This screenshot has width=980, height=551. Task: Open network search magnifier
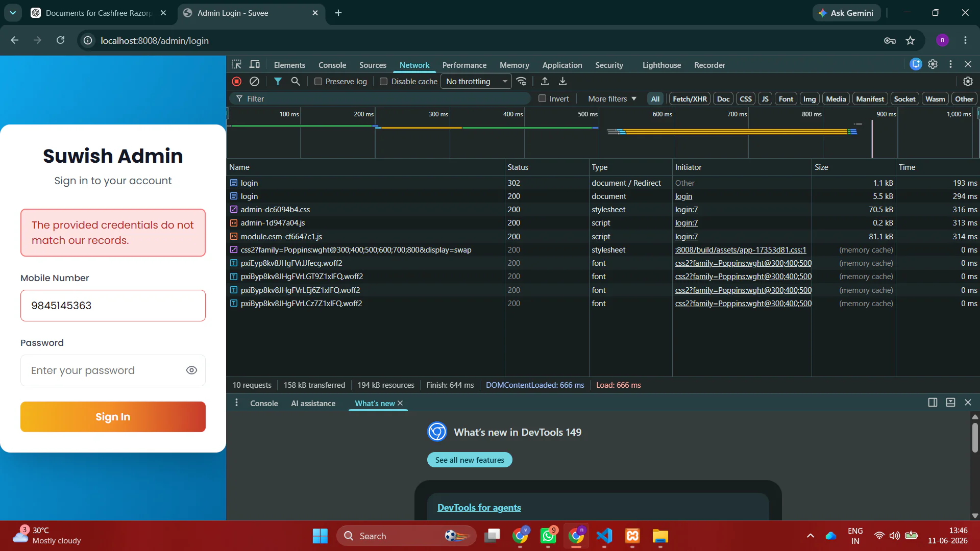point(296,82)
